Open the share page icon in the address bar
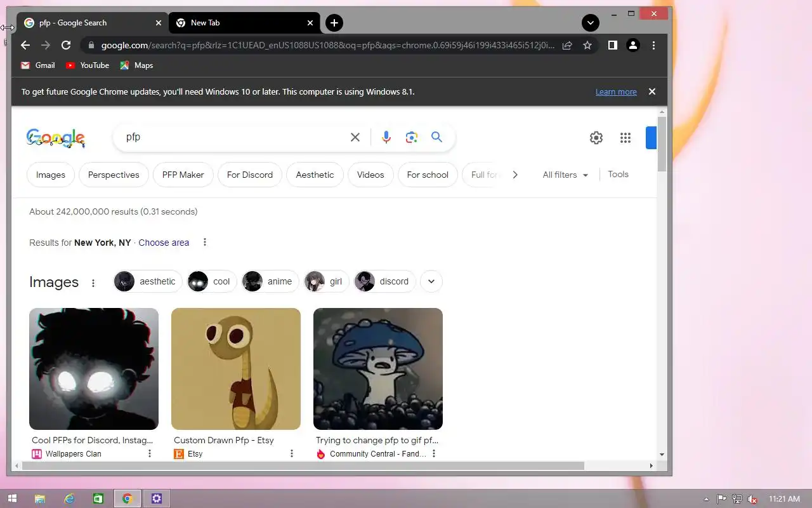Image resolution: width=812 pixels, height=508 pixels. point(567,45)
